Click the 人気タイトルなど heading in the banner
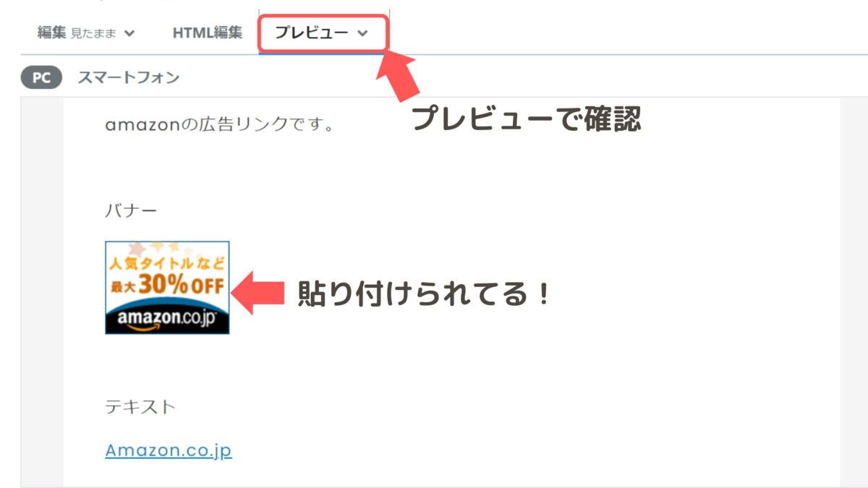This screenshot has width=868, height=488. point(167,260)
